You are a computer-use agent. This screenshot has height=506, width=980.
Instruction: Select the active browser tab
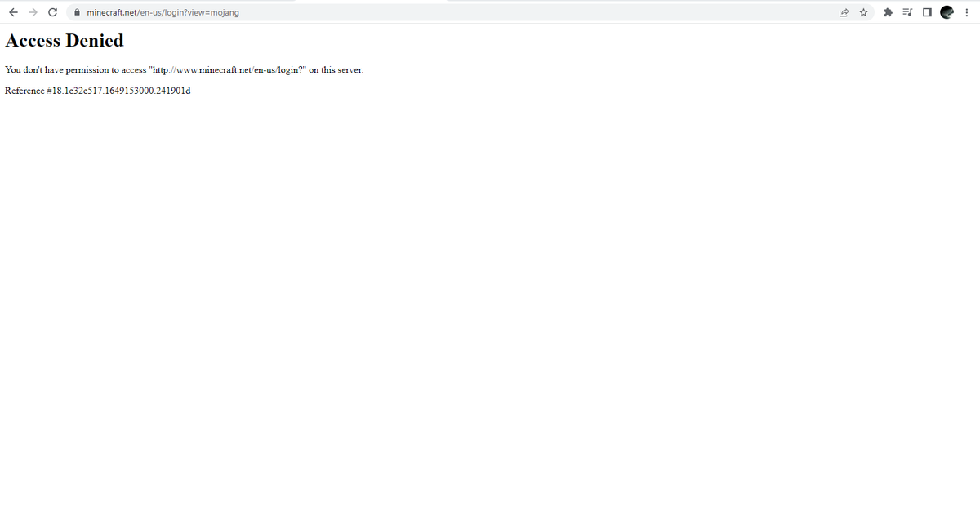[x=147, y=2]
